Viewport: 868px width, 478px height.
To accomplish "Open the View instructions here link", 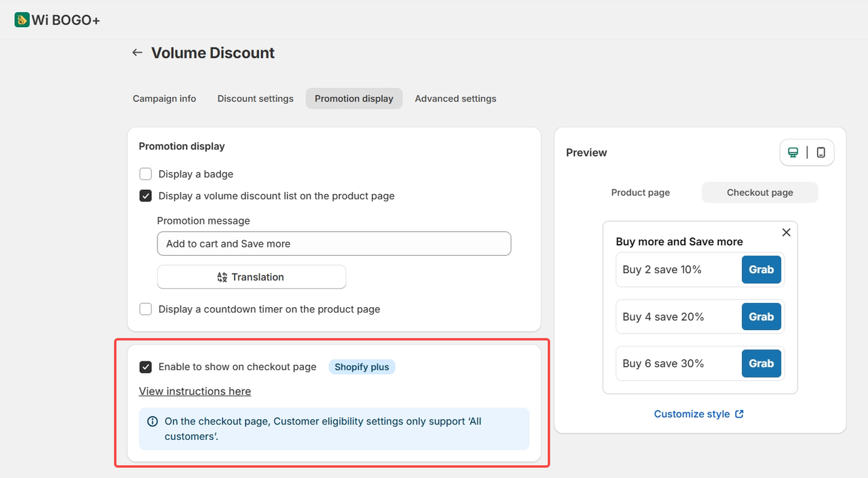I will click(x=195, y=391).
